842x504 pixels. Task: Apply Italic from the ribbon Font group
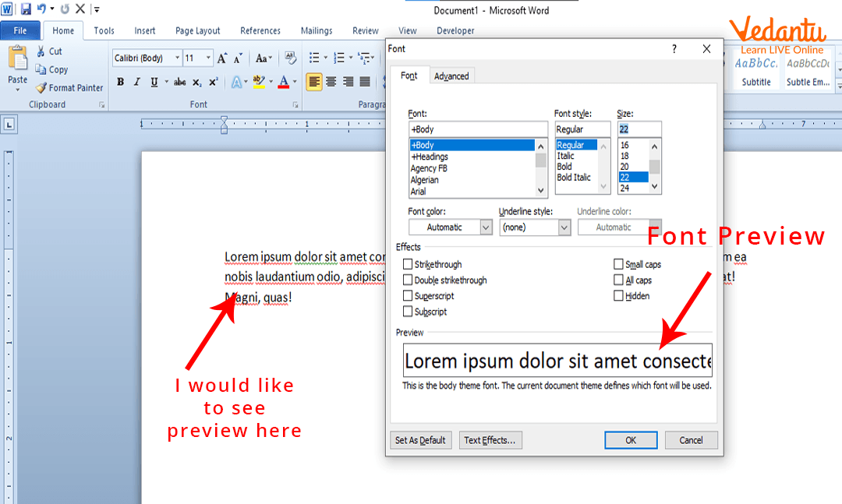[136, 82]
